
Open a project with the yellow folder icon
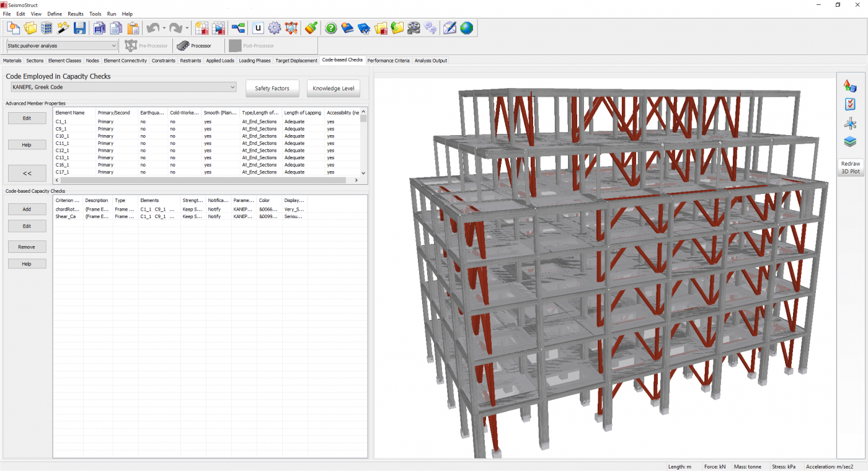point(30,28)
